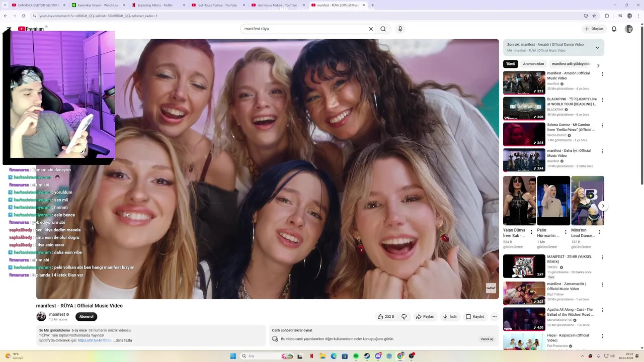Dislike the RÜYA music video
Image resolution: width=644 pixels, height=362 pixels.
coord(404,317)
